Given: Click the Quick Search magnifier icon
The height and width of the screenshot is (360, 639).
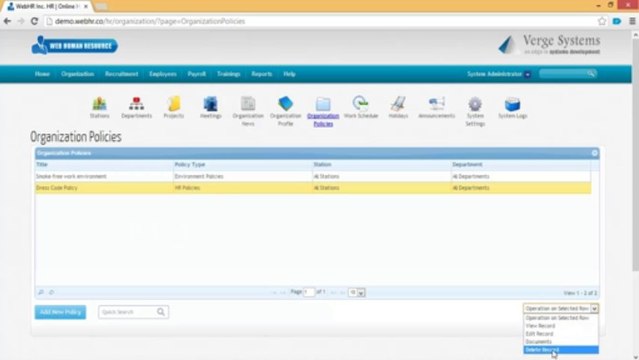Looking at the screenshot, I should tap(161, 312).
